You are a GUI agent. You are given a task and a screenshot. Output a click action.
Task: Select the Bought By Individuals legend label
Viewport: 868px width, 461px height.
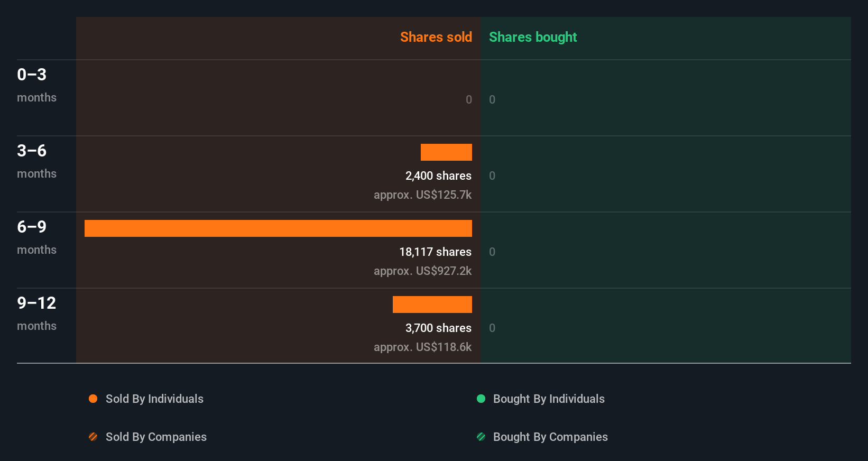549,399
